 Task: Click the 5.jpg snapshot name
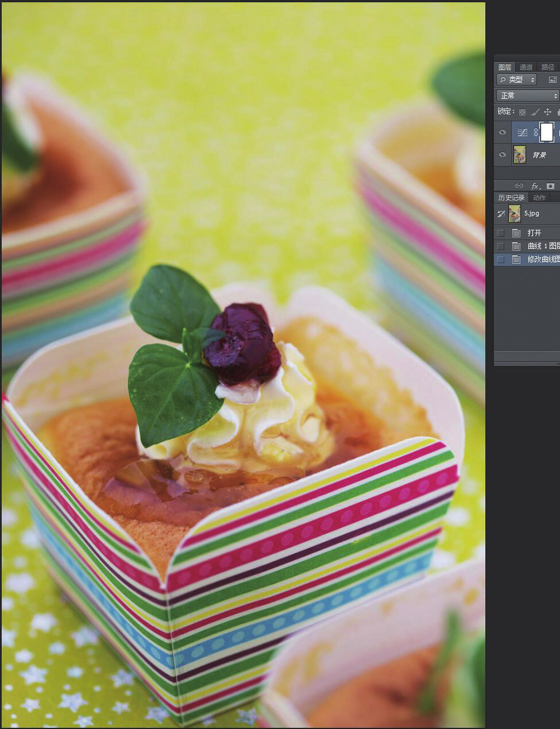point(532,214)
